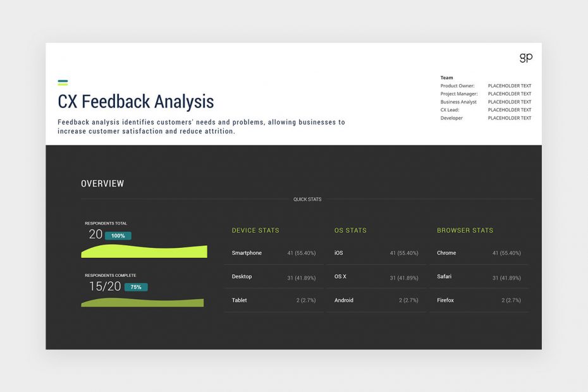The image size is (588, 392).
Task: Click the bright green respondents total chart
Action: 144,251
